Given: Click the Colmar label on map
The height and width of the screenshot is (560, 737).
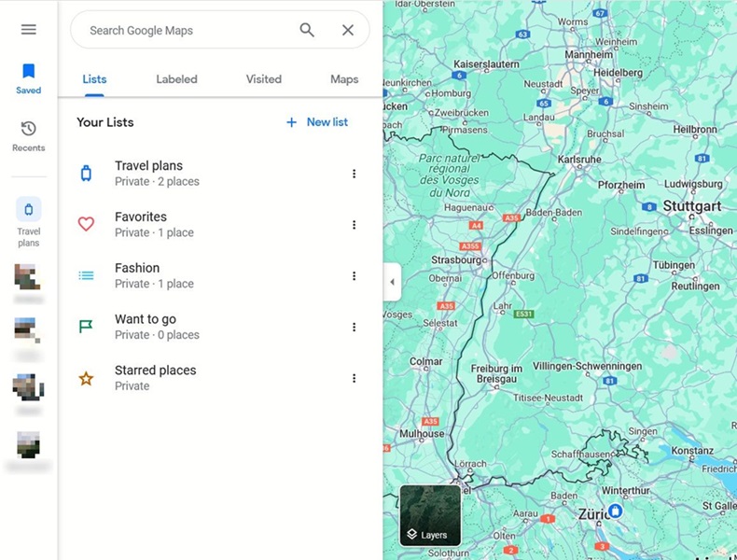Looking at the screenshot, I should pyautogui.click(x=425, y=361).
